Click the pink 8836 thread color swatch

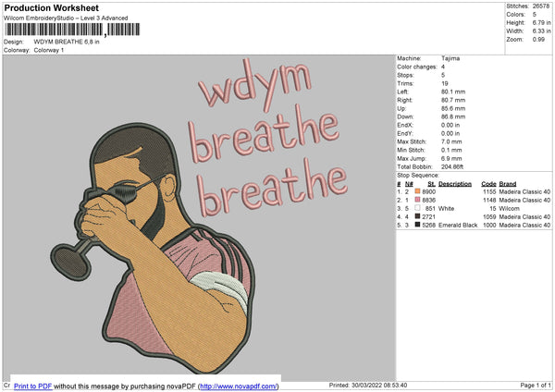(x=417, y=200)
